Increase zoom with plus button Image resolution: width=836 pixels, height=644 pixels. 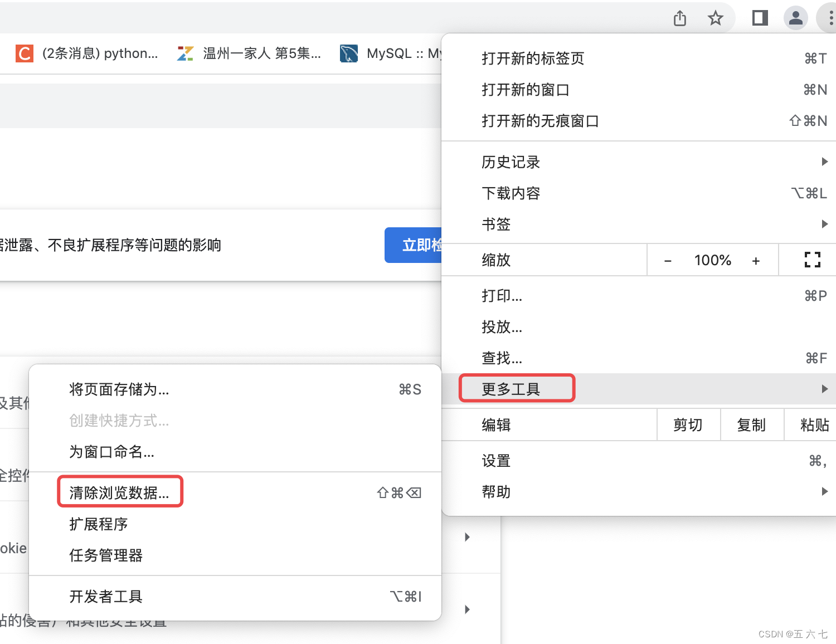[756, 260]
